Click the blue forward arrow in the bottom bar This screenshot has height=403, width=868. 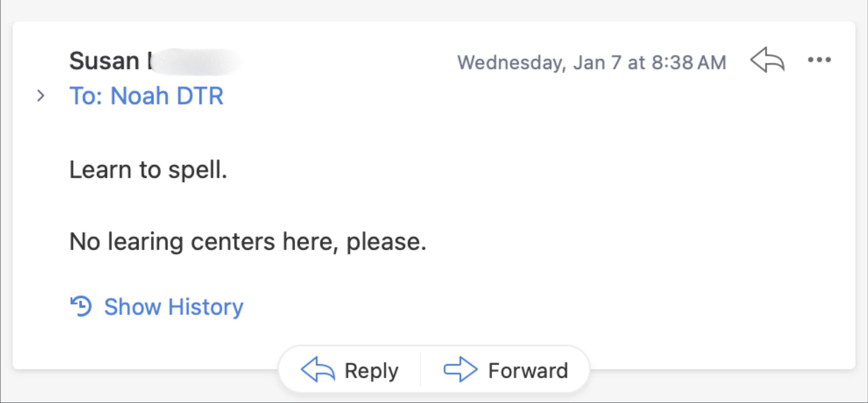click(x=460, y=369)
